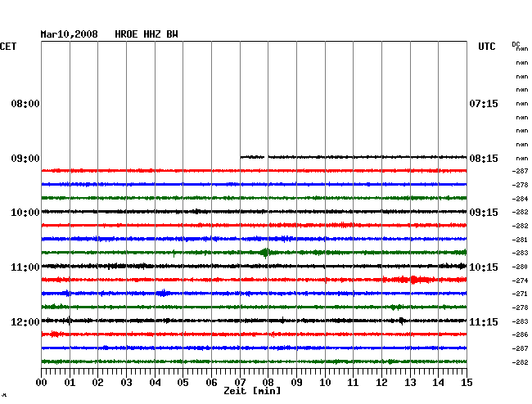Select the DC column header
This screenshot has height=404, width=532.
point(516,44)
